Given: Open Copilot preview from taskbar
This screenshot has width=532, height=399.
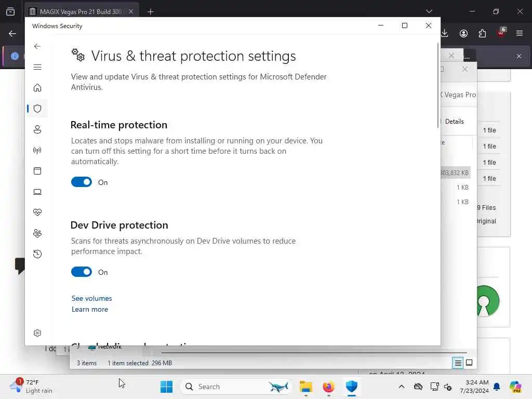Looking at the screenshot, I should 515,387.
